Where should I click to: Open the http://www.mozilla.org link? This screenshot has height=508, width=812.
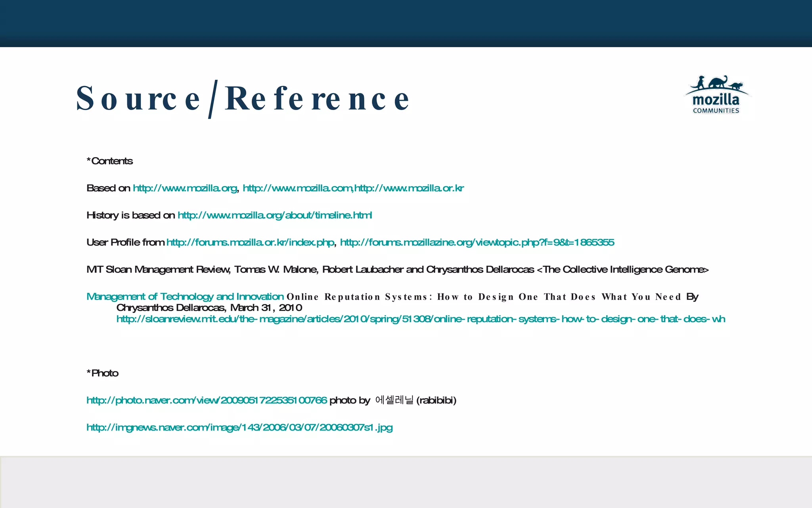185,188
